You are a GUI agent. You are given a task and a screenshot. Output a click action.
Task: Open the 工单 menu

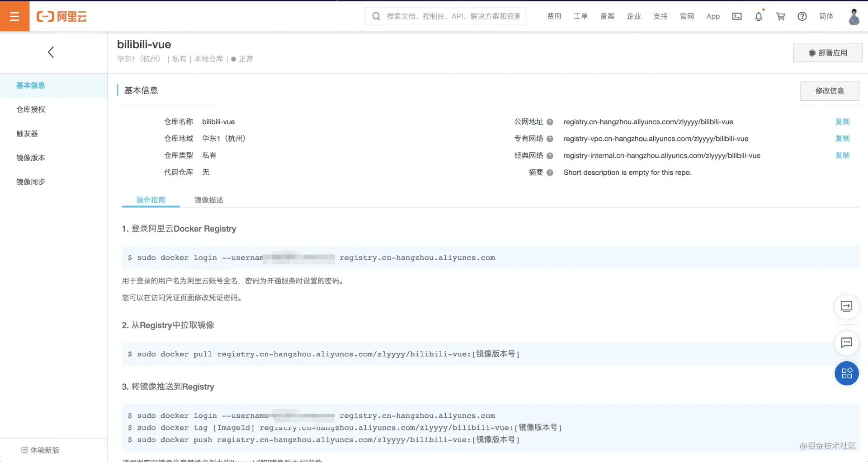(x=580, y=16)
